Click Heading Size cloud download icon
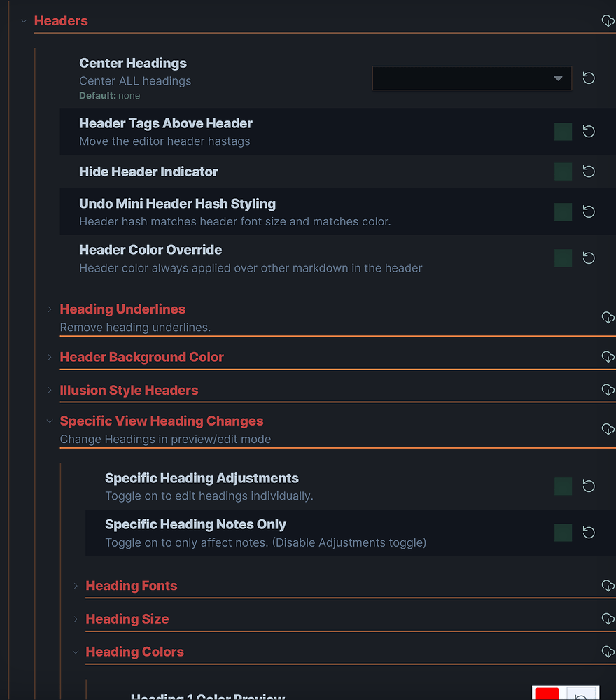 point(608,619)
